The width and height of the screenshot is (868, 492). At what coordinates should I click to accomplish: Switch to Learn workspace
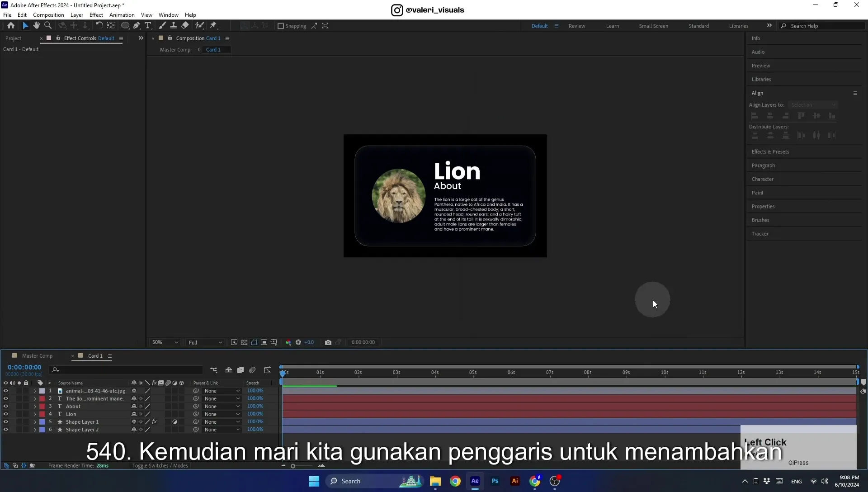click(613, 26)
